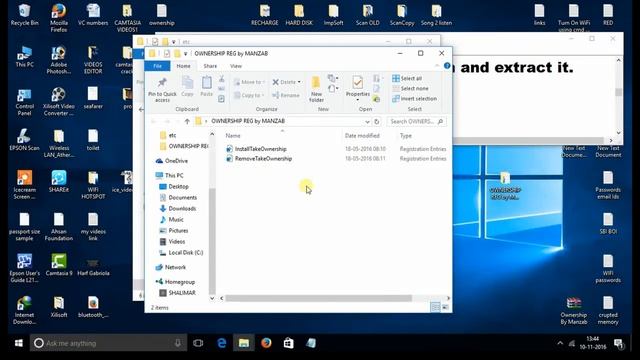Viewport: 640px width, 360px height.
Task: Select Camtasia 9 desktop icon
Action: coord(59,265)
